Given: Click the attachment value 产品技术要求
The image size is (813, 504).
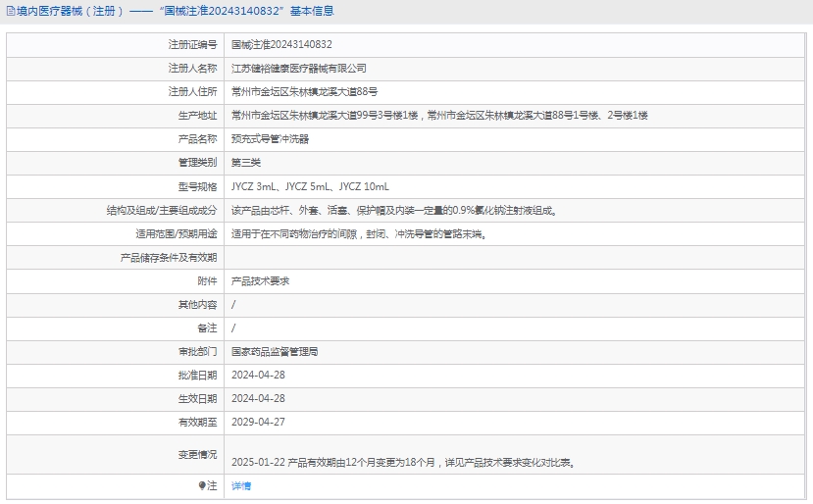Looking at the screenshot, I should click(260, 281).
